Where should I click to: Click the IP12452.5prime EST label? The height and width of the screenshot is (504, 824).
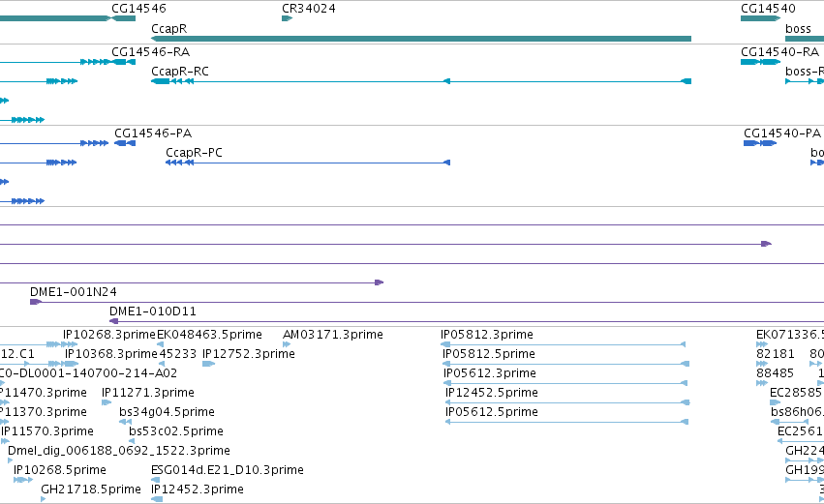[x=491, y=393]
